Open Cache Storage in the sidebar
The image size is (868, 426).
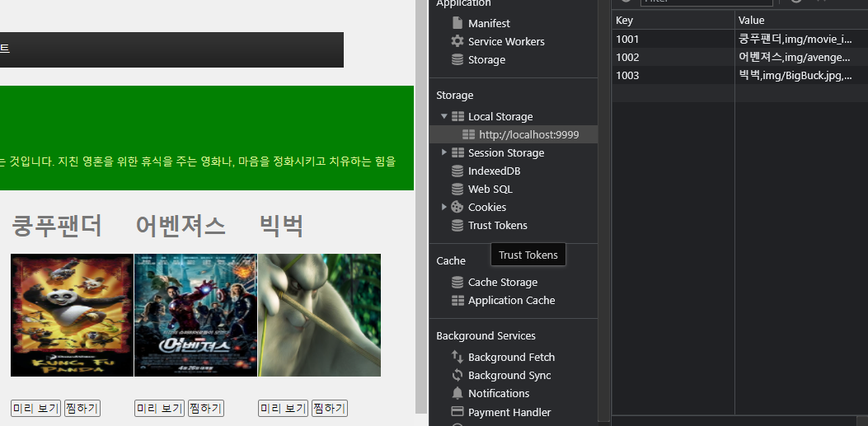[503, 282]
